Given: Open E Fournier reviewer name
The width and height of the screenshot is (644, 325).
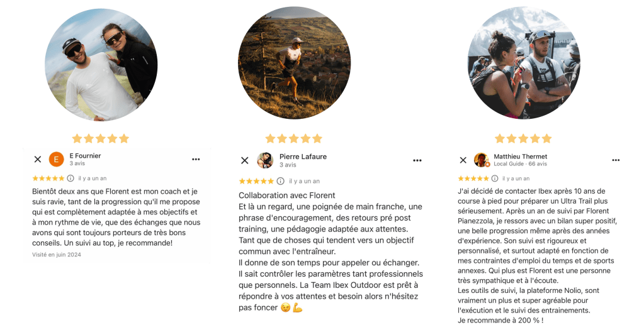Looking at the screenshot, I should click(85, 155).
